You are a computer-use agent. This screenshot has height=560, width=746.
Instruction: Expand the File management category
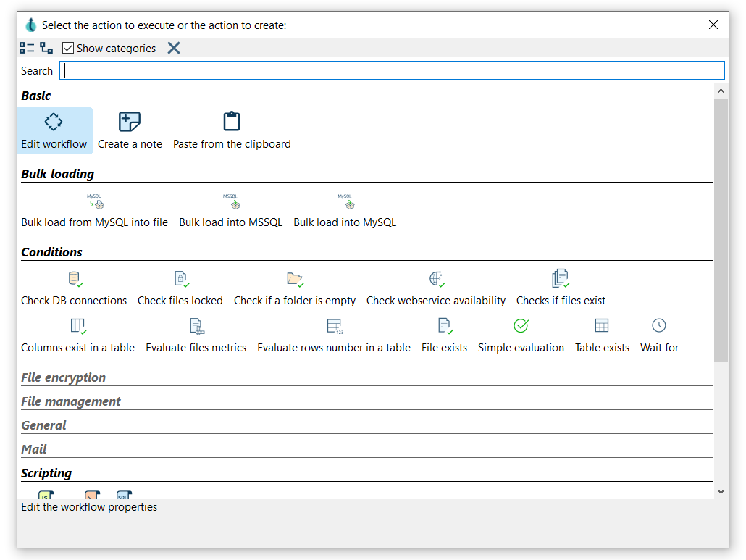[x=71, y=401]
